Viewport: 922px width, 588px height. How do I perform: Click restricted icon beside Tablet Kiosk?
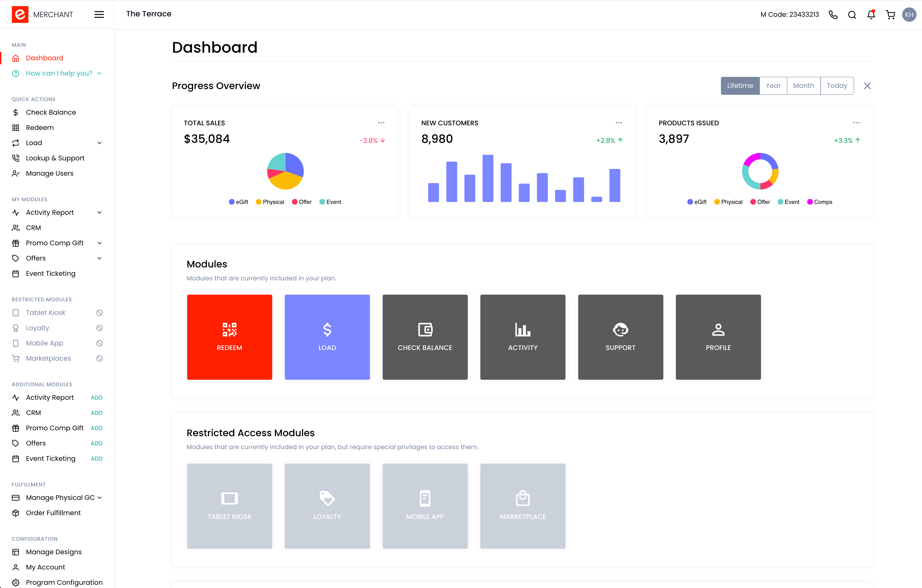(100, 313)
